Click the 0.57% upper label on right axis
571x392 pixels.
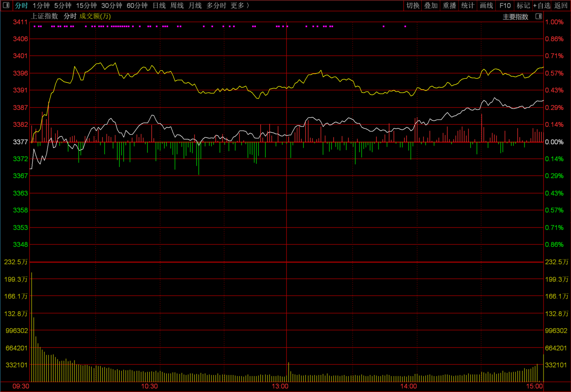click(554, 73)
